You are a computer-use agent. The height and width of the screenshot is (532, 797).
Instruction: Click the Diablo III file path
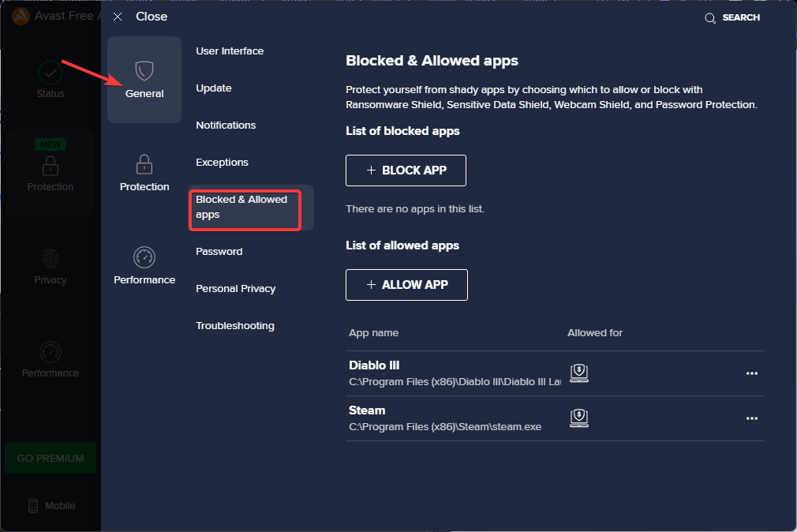pos(455,382)
